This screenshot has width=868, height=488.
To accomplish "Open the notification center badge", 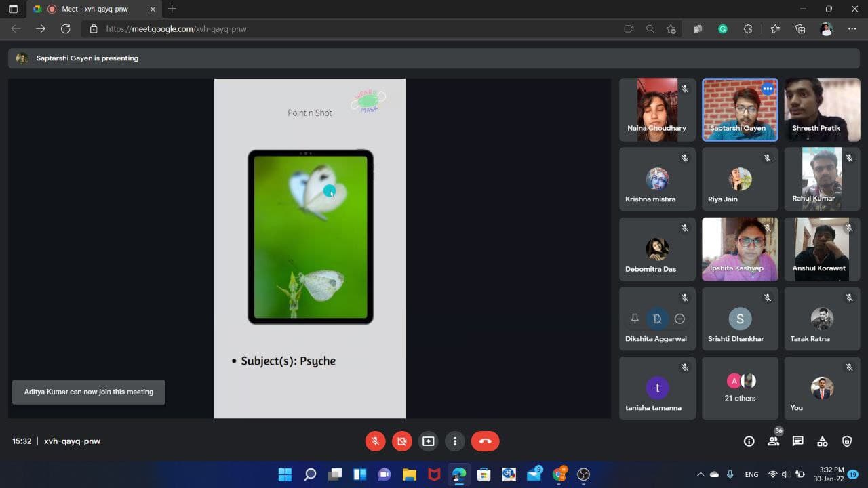I will (853, 474).
